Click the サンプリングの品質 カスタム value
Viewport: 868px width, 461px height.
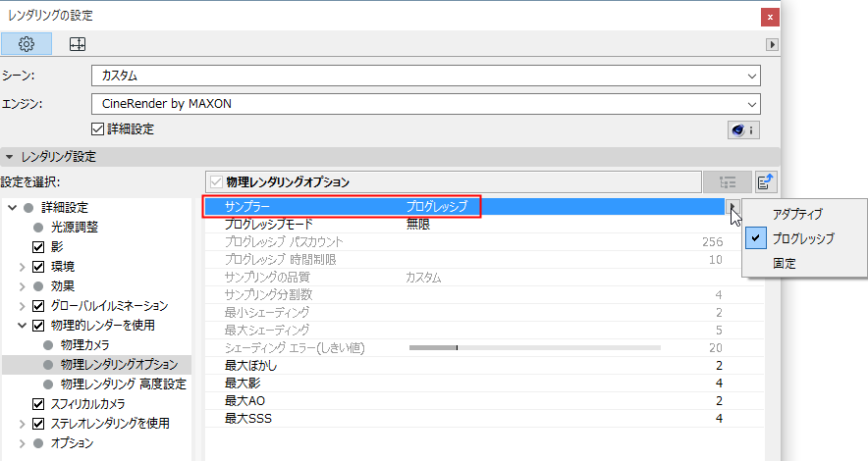tap(423, 278)
